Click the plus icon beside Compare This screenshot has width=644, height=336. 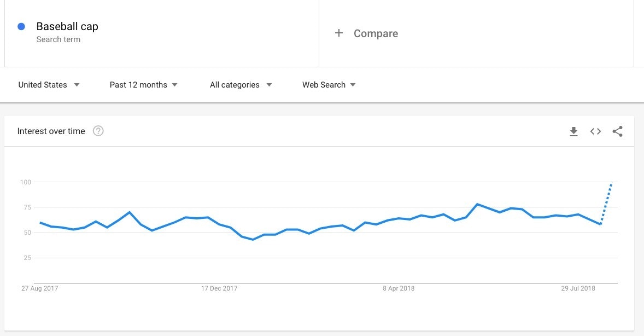click(x=339, y=33)
